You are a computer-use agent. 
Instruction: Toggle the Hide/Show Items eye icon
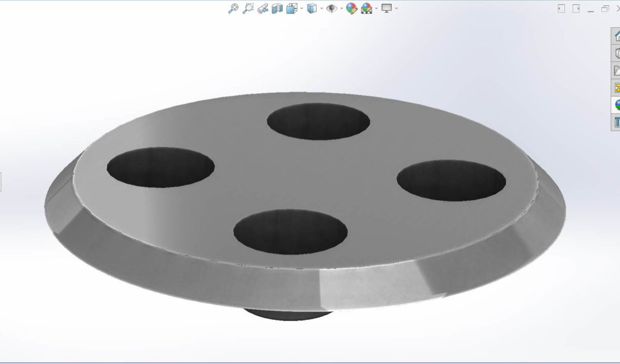click(332, 8)
